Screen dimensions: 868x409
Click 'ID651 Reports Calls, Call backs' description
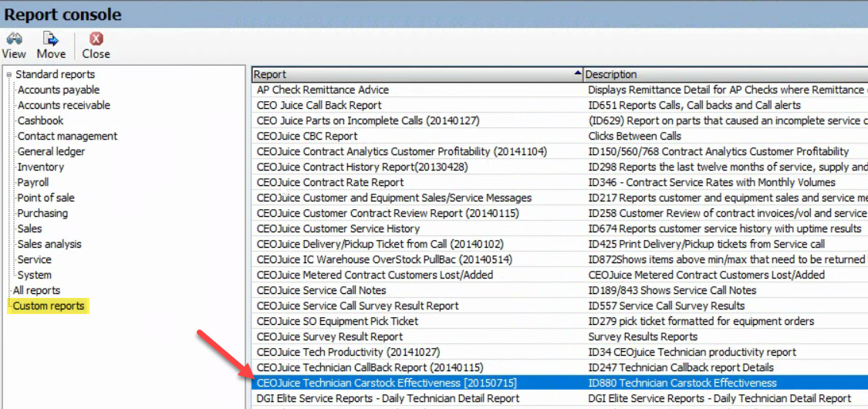click(x=694, y=105)
